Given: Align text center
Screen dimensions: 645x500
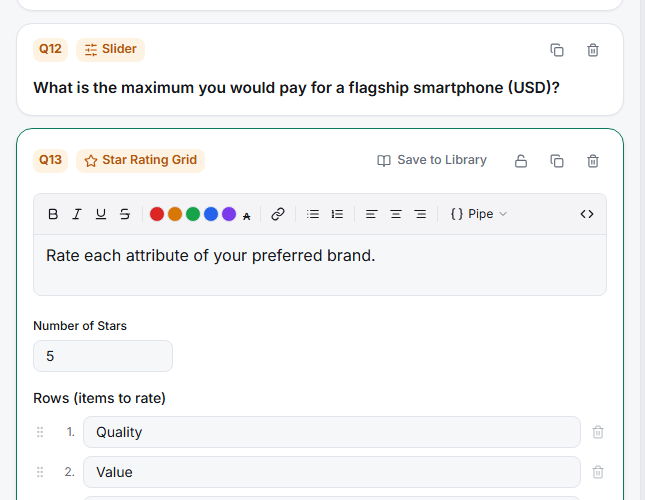Looking at the screenshot, I should click(x=396, y=214).
